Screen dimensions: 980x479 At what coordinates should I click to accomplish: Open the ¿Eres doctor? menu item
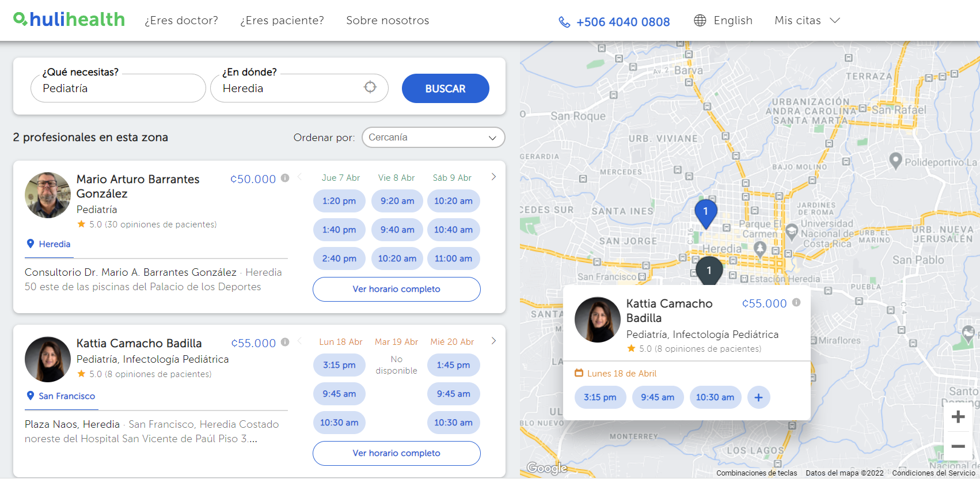[181, 20]
